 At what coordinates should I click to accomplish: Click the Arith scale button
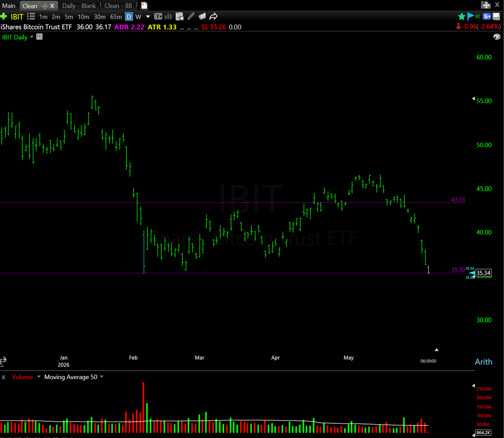483,362
